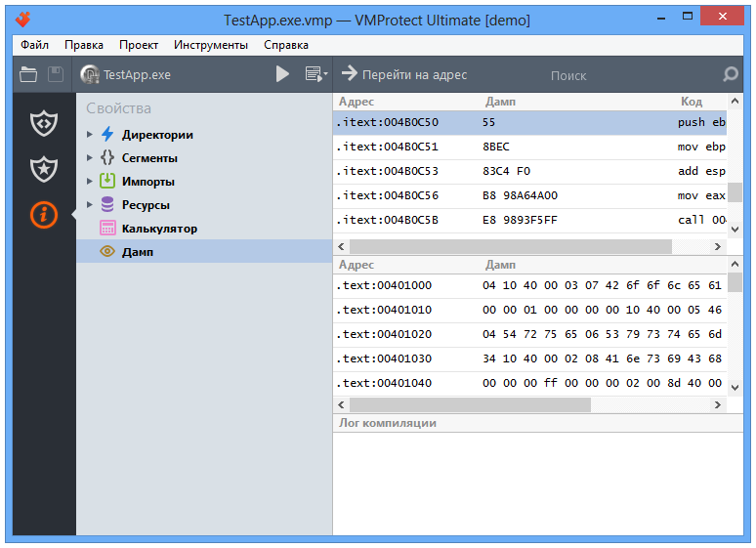Click the Сегменты braces icon
The height and width of the screenshot is (548, 756).
107,157
